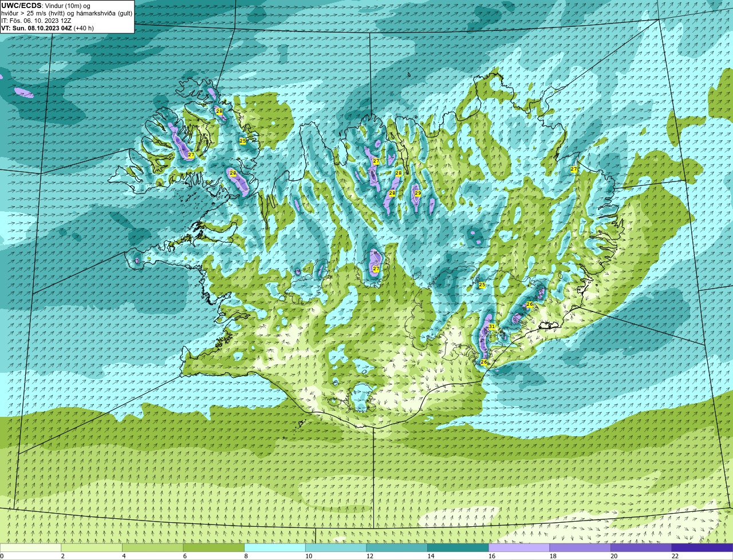Click the scale tick label '12'
The image size is (733, 560).
[370, 556]
